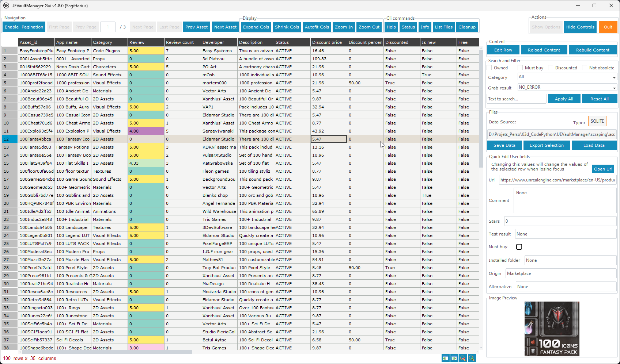Click the 'EasyFootstepPlu' asset id cell
The height and width of the screenshot is (364, 620).
tap(37, 51)
